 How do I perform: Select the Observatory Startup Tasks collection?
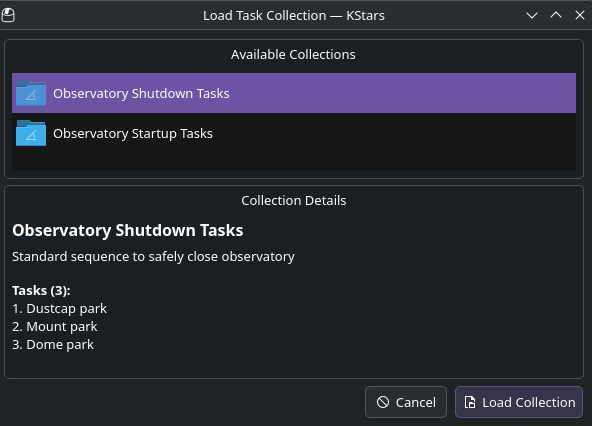[294, 133]
